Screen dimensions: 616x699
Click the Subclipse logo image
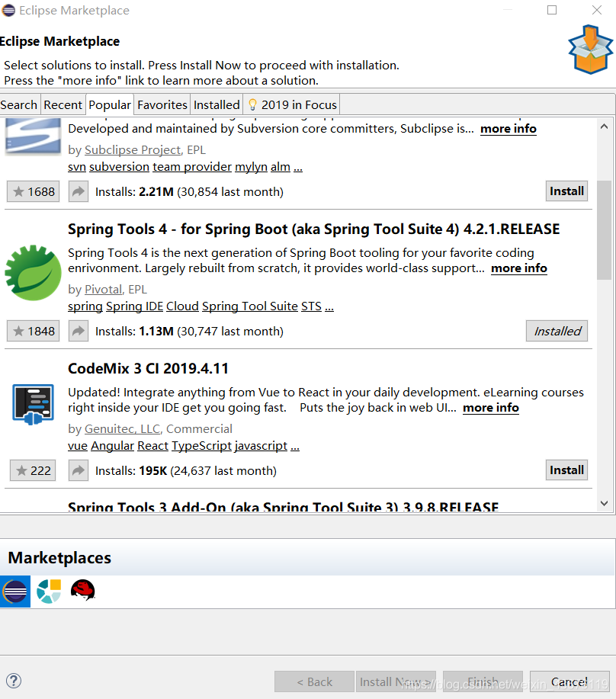(x=33, y=136)
